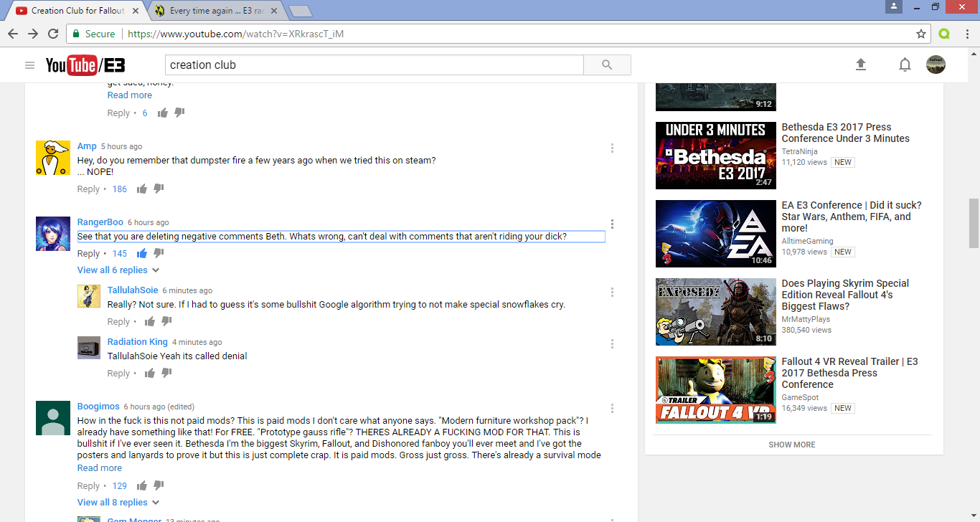
Task: Open the Skyrim 'Exposed?' video thumbnail
Action: point(716,312)
